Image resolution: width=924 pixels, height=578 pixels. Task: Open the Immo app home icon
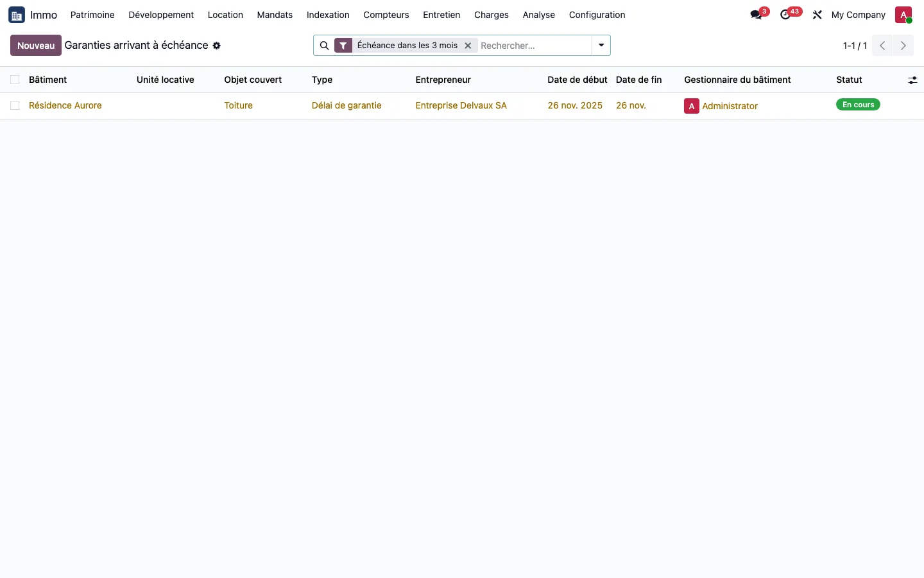[17, 15]
